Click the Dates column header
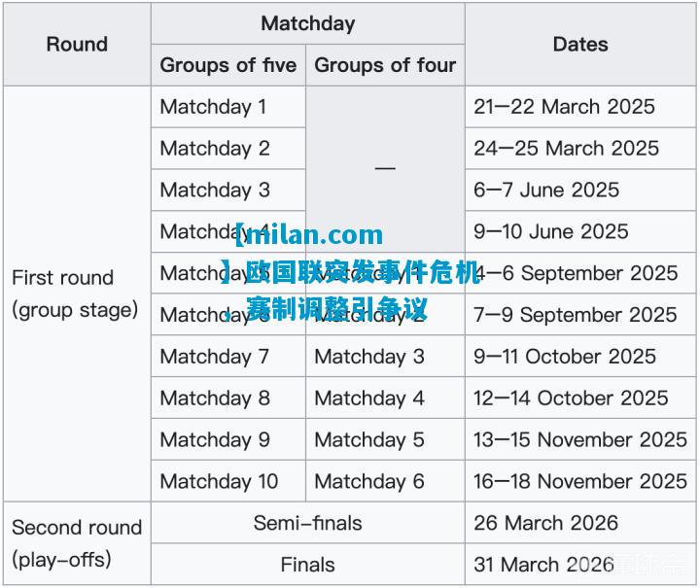The width and height of the screenshot is (700, 588). click(x=580, y=44)
